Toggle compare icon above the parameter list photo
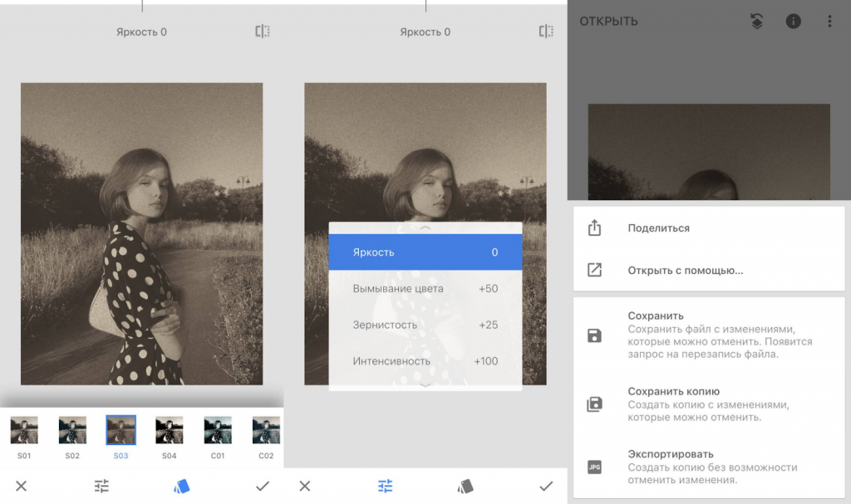This screenshot has width=851, height=504. coord(546,32)
